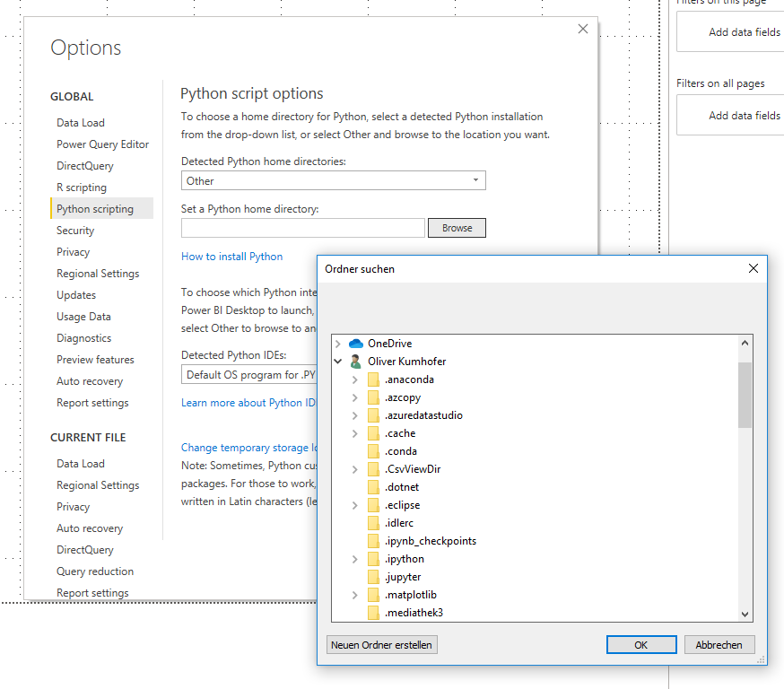784x689 pixels.
Task: Click the .azcopy folder icon
Action: 373,397
